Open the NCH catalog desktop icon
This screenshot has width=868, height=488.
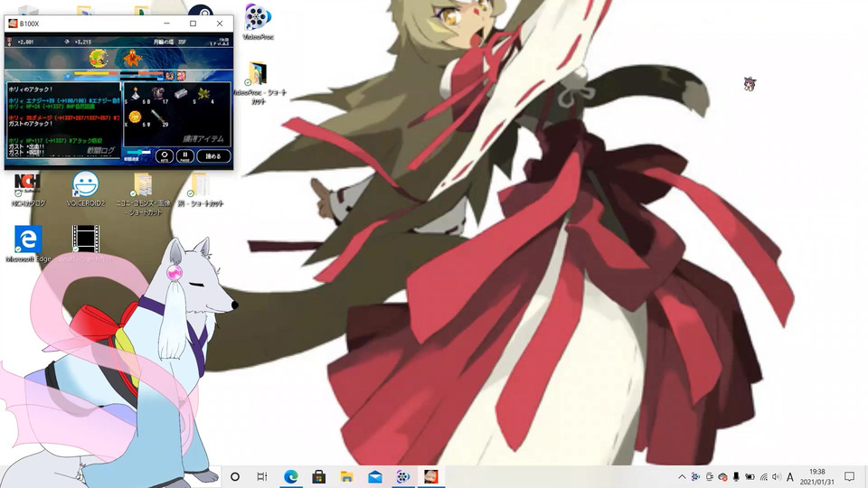click(x=28, y=190)
